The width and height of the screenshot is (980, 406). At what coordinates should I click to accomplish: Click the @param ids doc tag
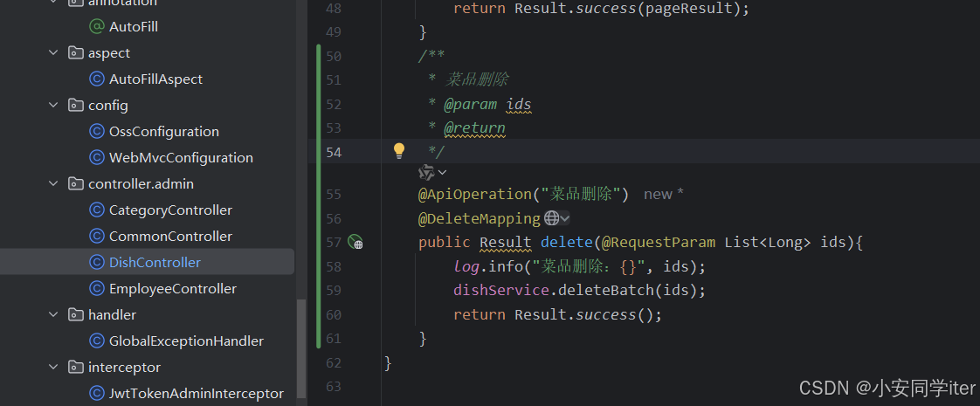[x=487, y=104]
